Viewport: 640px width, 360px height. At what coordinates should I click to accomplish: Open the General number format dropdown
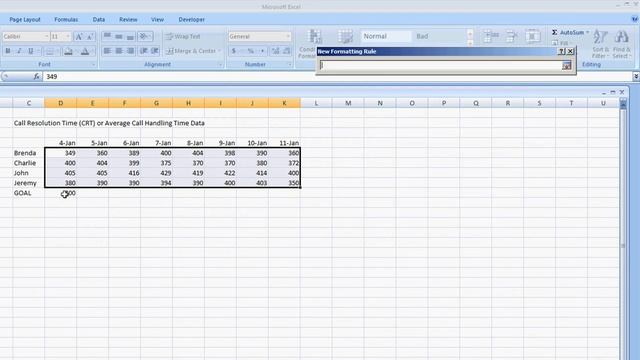click(288, 37)
